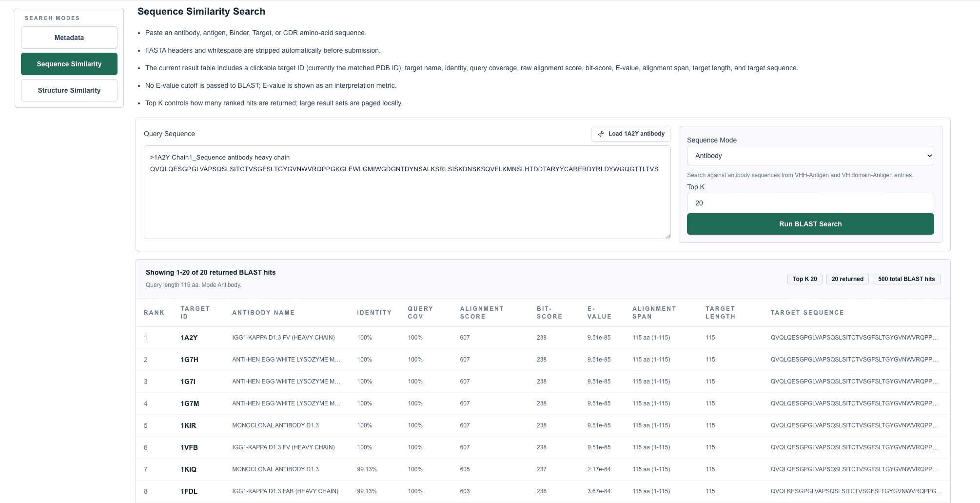Click the 500 total BLAST hits badge
980x503 pixels.
click(x=906, y=279)
